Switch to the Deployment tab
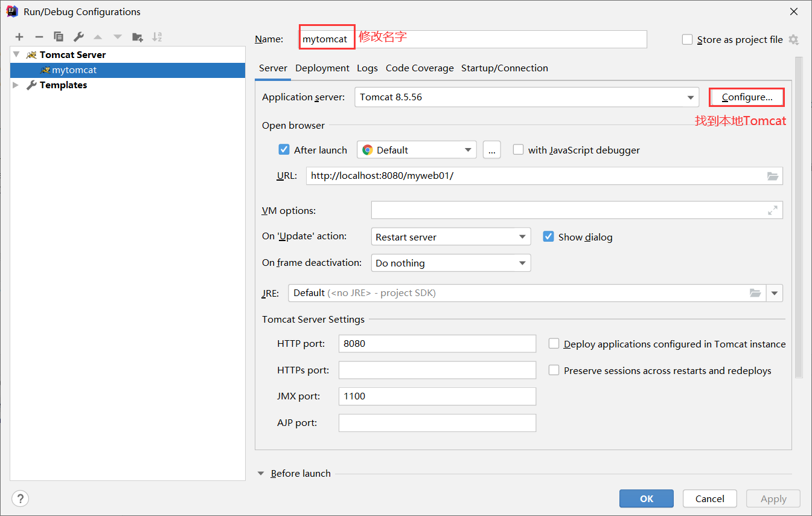 [x=322, y=68]
